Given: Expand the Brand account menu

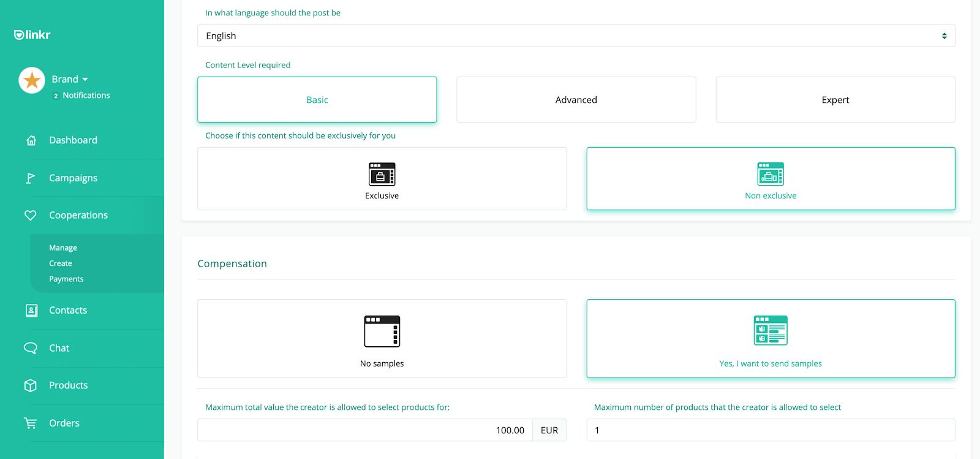Looking at the screenshot, I should [70, 79].
